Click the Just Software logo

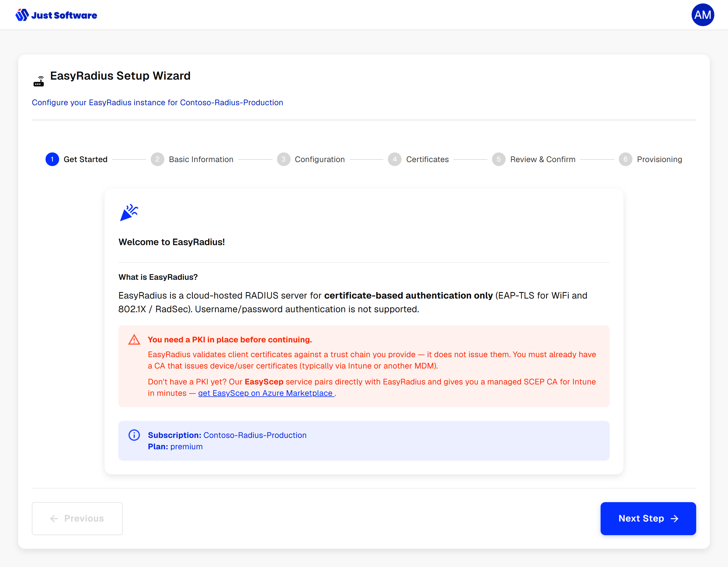click(56, 15)
